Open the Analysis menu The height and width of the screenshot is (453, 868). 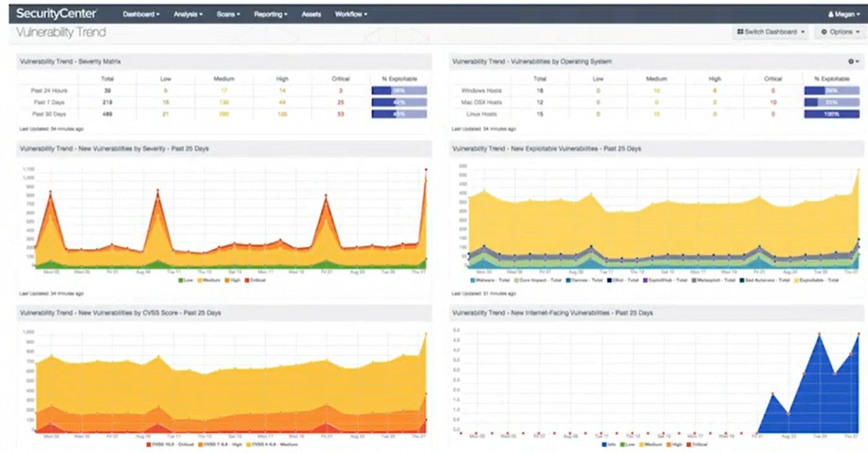coord(188,15)
